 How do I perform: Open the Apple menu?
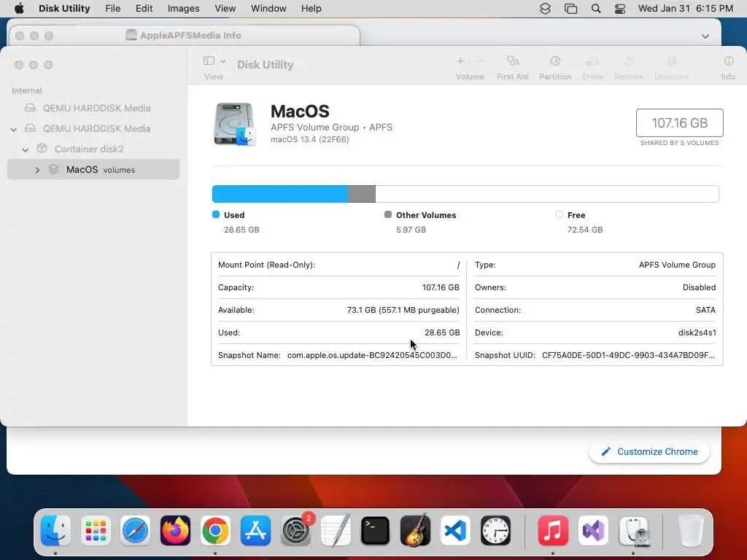(x=19, y=9)
